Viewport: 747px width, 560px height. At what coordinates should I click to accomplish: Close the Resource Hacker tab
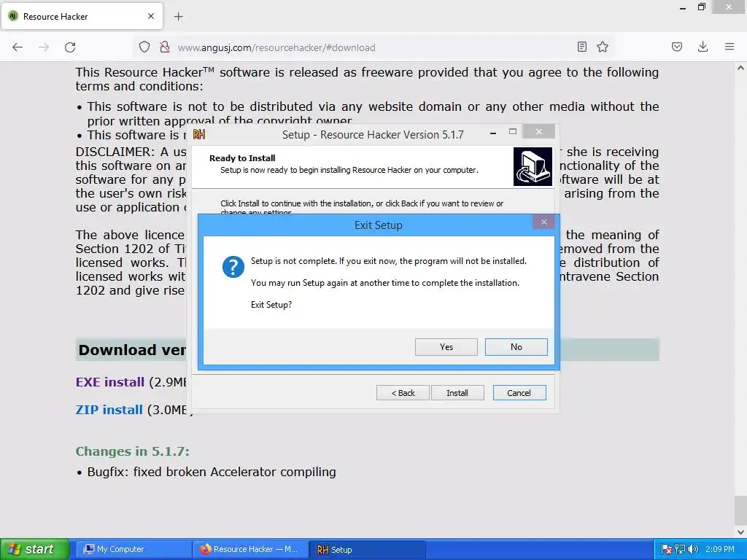(x=151, y=16)
